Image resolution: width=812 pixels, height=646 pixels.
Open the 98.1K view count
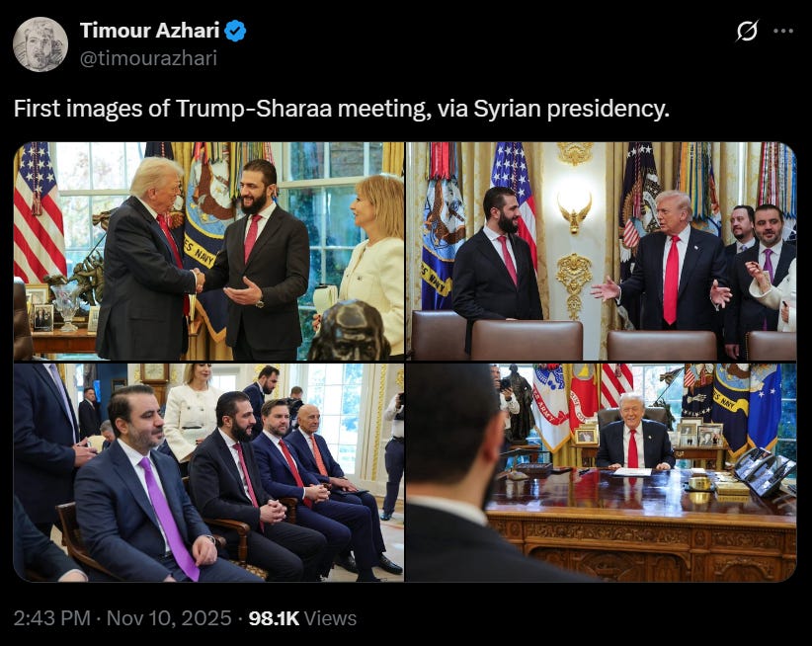point(274,618)
